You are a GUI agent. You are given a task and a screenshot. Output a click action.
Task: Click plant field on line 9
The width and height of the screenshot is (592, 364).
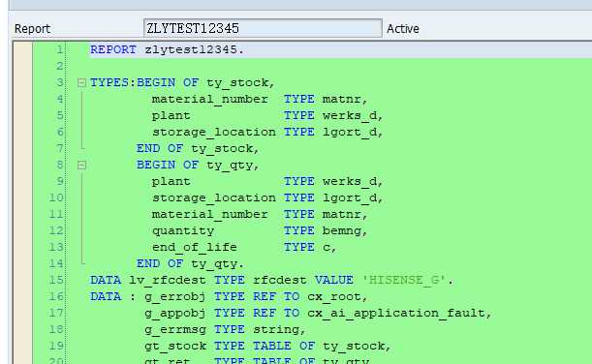click(171, 181)
